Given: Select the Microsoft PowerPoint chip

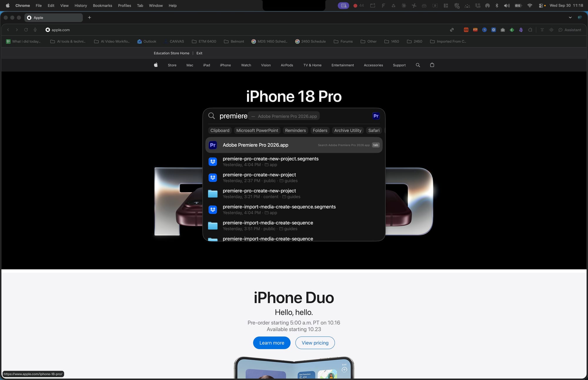Looking at the screenshot, I should point(257,130).
